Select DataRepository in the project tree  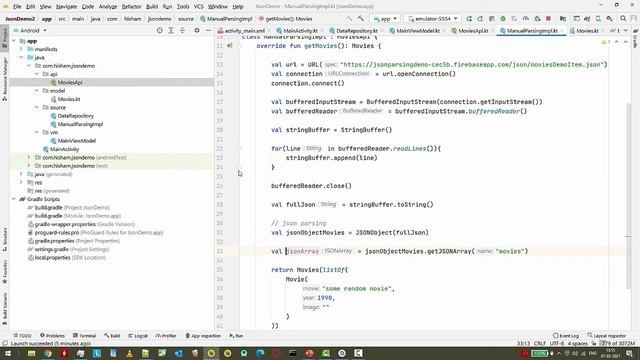[76, 116]
